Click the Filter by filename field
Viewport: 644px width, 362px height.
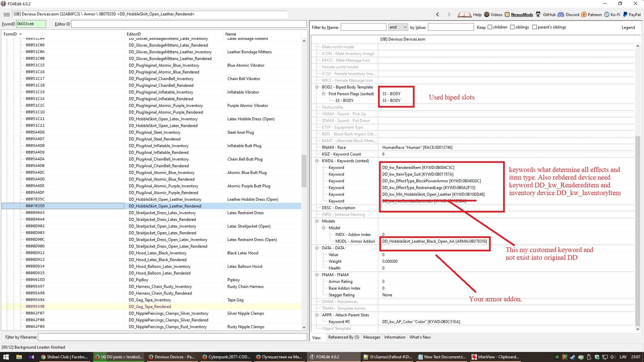(172, 337)
